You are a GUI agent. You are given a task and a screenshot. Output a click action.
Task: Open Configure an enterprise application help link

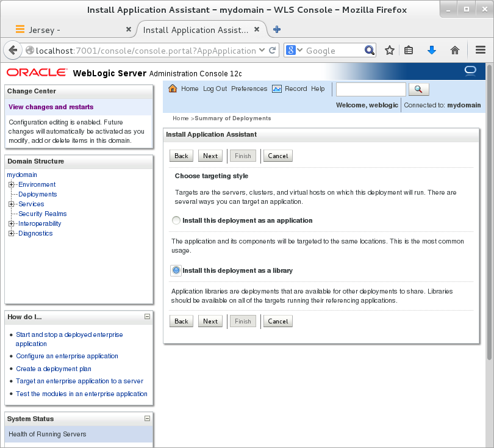67,356
